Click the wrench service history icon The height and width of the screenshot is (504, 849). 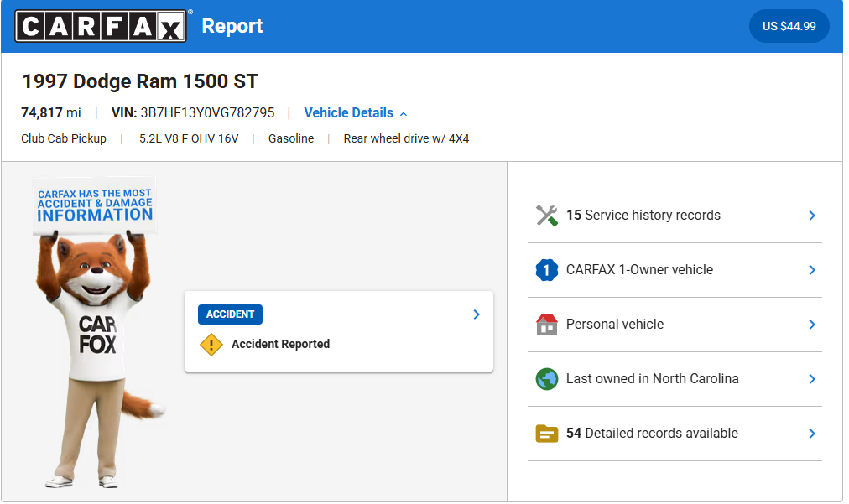click(x=547, y=216)
